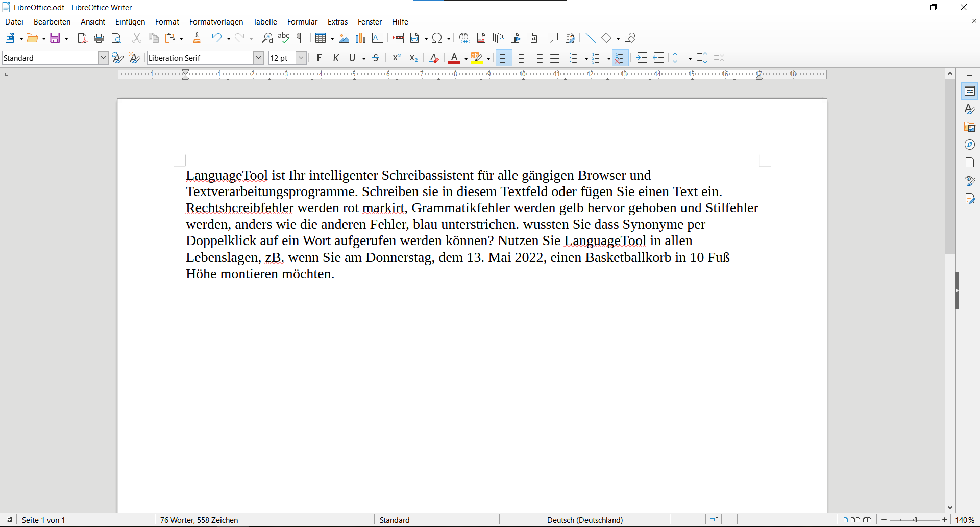
Task: Run the spelling check icon
Action: (x=284, y=38)
